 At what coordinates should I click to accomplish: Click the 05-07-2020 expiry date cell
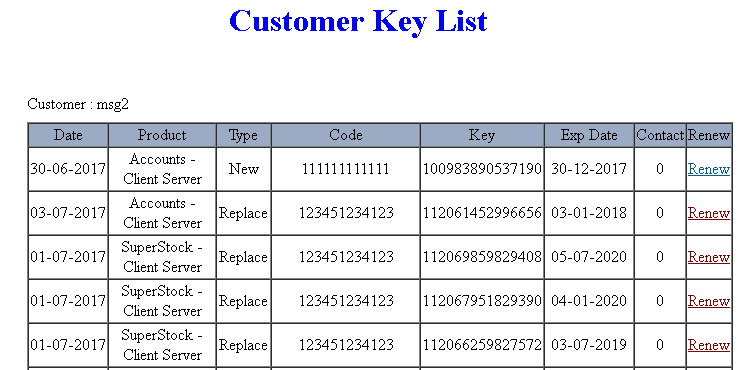point(589,257)
